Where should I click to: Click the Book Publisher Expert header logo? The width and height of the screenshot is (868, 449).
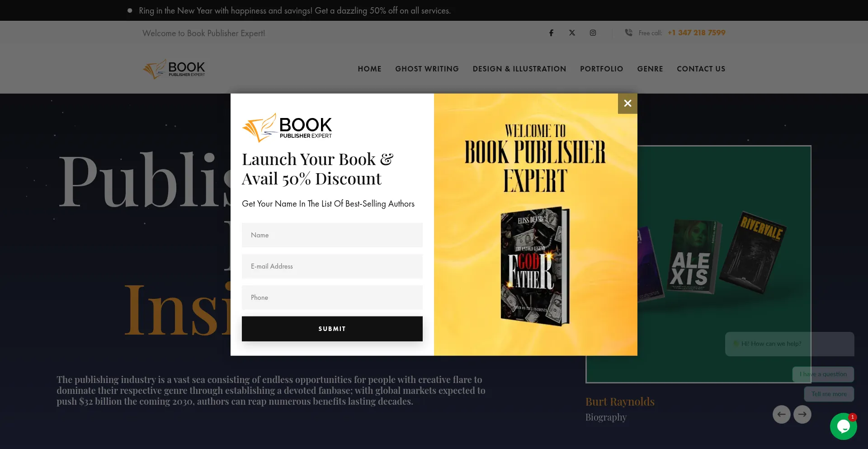174,69
